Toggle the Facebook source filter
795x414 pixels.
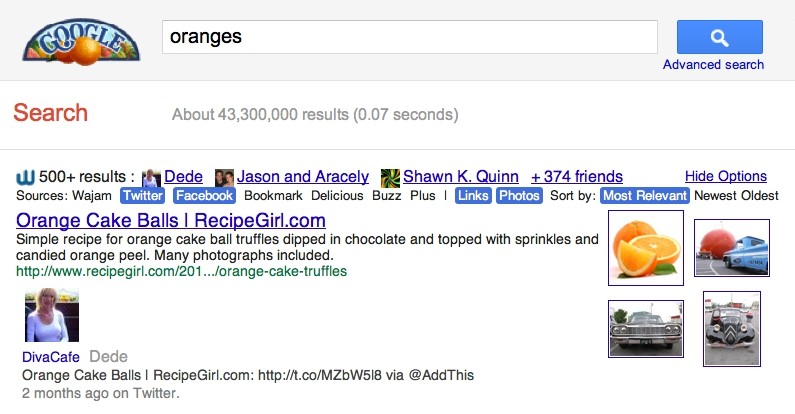pyautogui.click(x=204, y=196)
